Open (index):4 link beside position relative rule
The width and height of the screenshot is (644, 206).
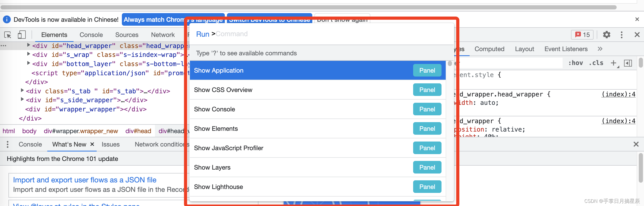click(x=619, y=121)
